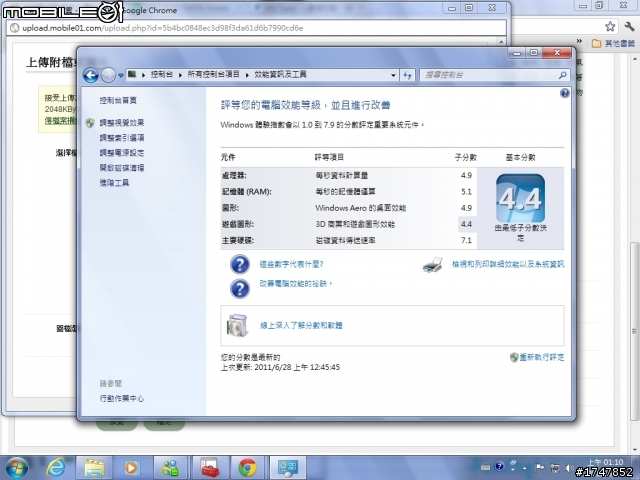Select 記憶體 (RAM) row subscore 5.1
This screenshot has width=640, height=480.
tap(466, 191)
